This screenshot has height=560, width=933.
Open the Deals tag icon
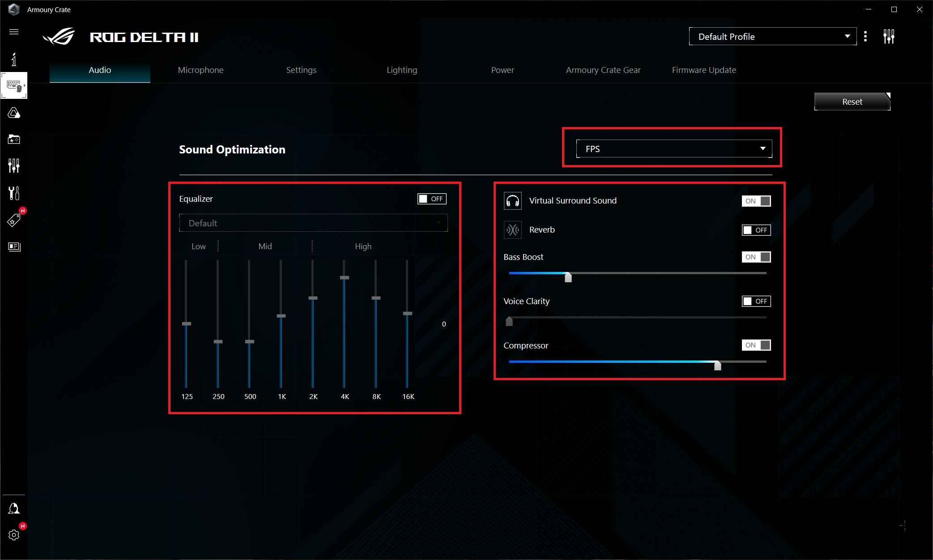[14, 220]
